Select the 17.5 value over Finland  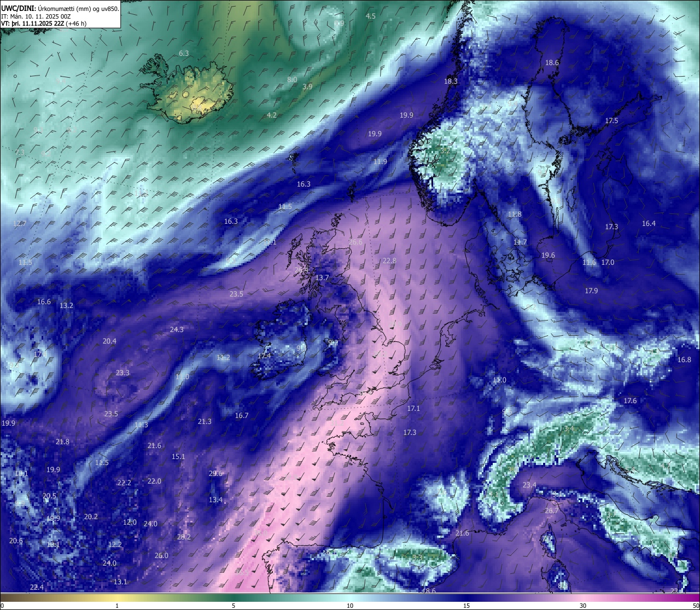tap(611, 120)
